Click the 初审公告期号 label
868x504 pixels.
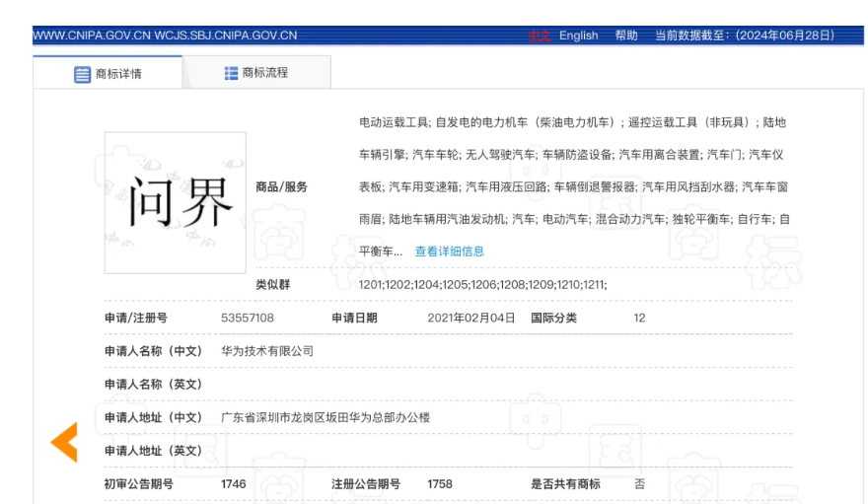point(139,484)
